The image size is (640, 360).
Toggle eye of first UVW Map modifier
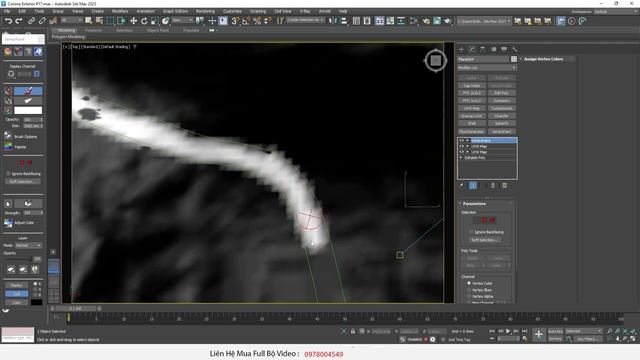(462, 146)
